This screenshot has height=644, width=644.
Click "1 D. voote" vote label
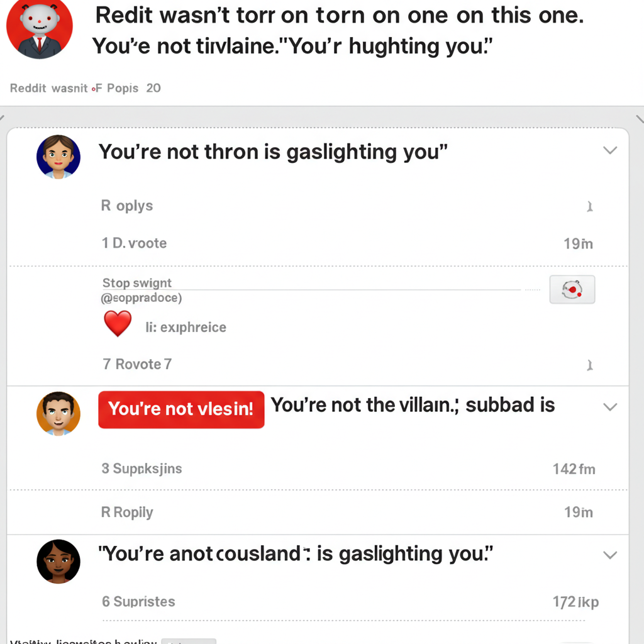coord(135,243)
